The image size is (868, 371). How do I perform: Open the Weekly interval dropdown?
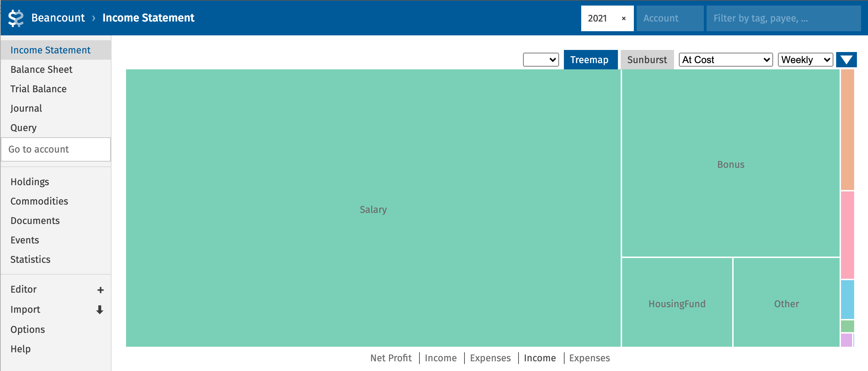click(x=805, y=60)
